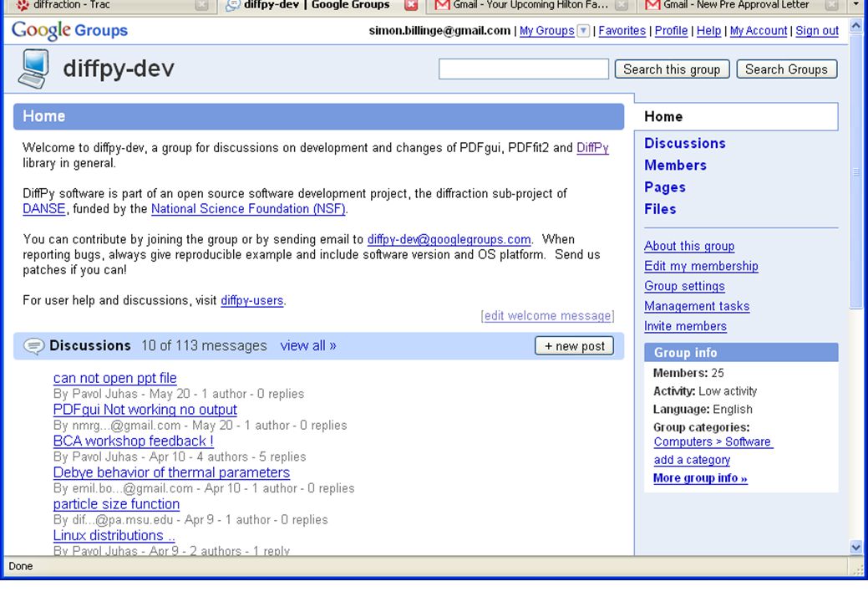Follow the DiffPy link in welcome text
This screenshot has height=602, width=868.
click(x=592, y=148)
